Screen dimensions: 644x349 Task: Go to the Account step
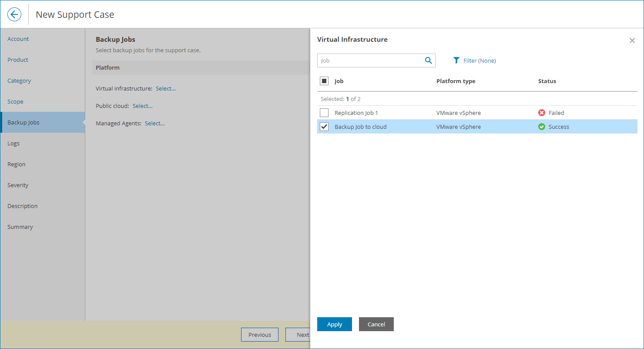coord(18,39)
